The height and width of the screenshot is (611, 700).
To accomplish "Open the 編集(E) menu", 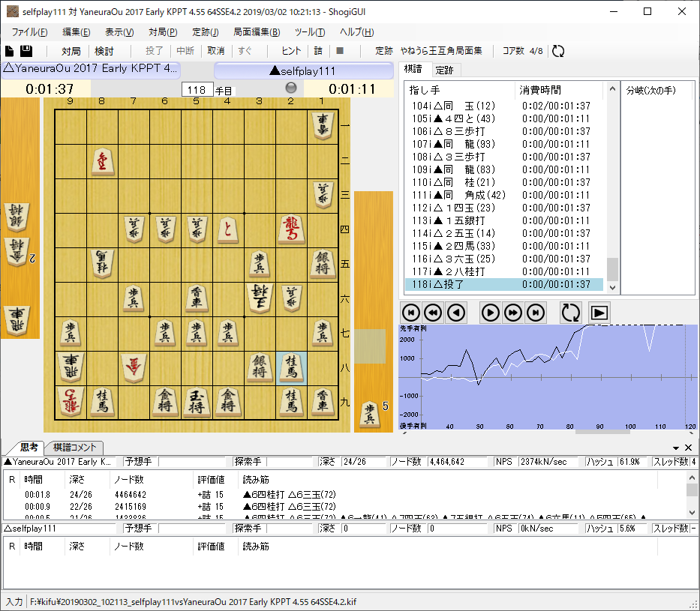I will (x=77, y=32).
